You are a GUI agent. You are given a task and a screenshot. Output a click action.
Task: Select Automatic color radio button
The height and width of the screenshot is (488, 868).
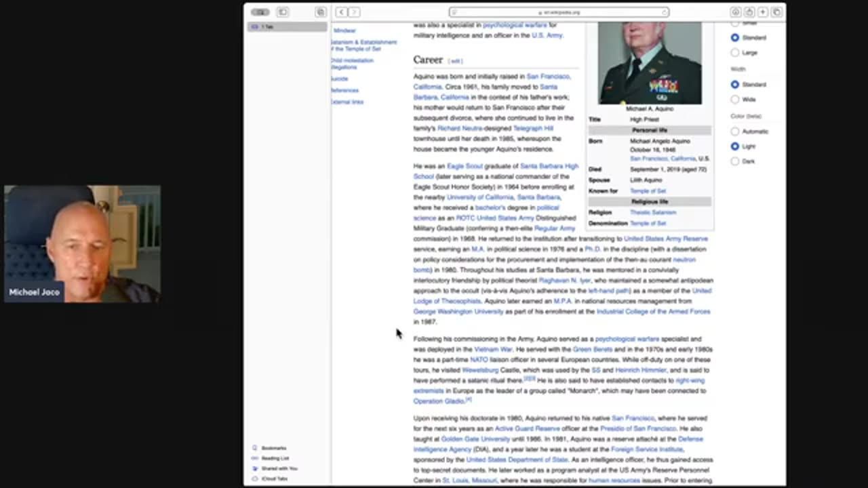point(734,131)
